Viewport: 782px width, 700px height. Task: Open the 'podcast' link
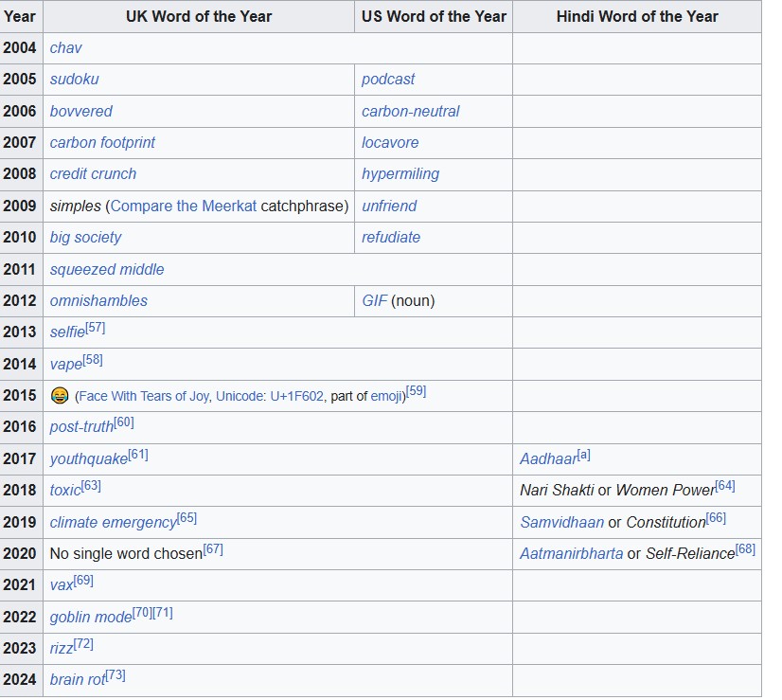[387, 80]
